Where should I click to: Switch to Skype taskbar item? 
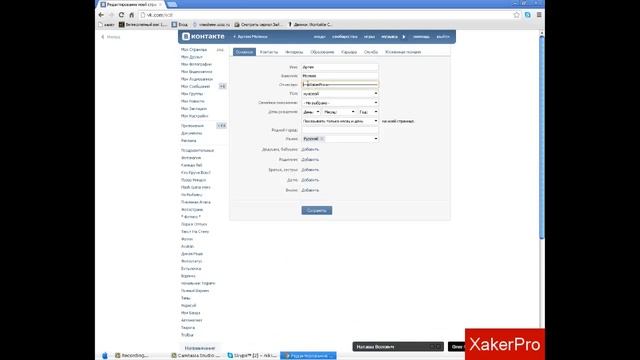(252, 356)
